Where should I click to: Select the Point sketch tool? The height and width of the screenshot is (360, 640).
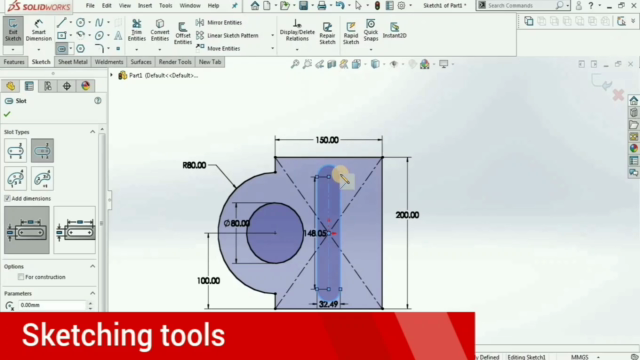(118, 49)
